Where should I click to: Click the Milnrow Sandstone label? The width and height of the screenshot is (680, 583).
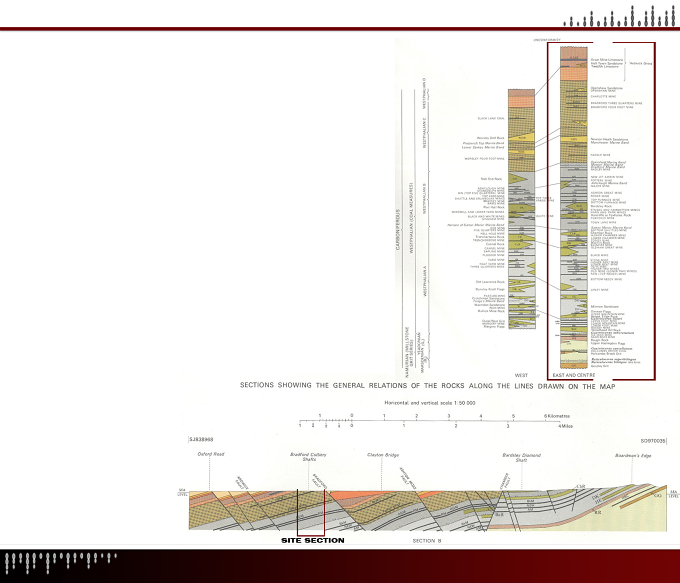(605, 307)
